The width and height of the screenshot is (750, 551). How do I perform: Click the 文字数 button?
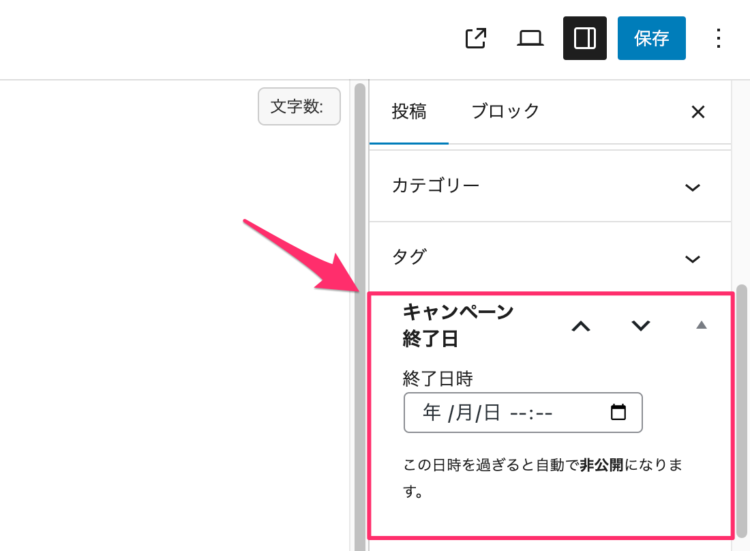pos(299,107)
